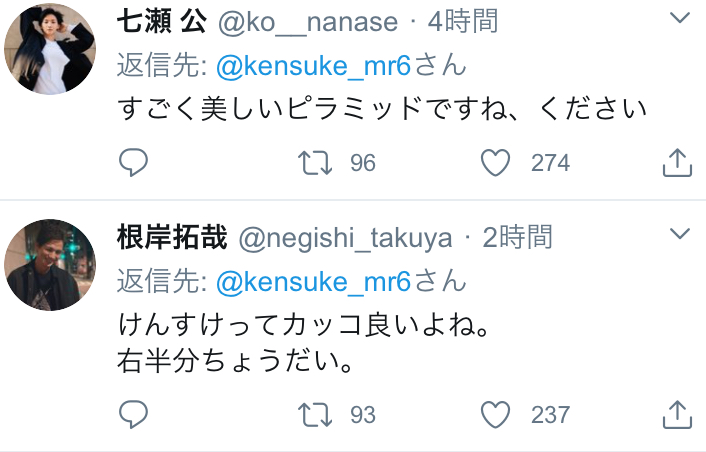
Task: Retweet the pyramid tweet by ko__nanase
Action: [x=315, y=162]
